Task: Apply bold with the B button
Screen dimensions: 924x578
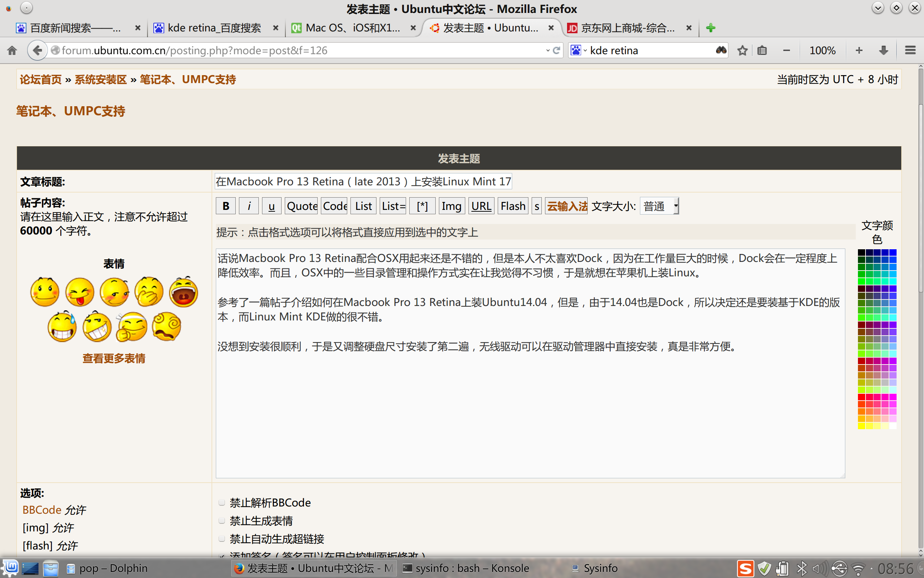Action: (226, 206)
